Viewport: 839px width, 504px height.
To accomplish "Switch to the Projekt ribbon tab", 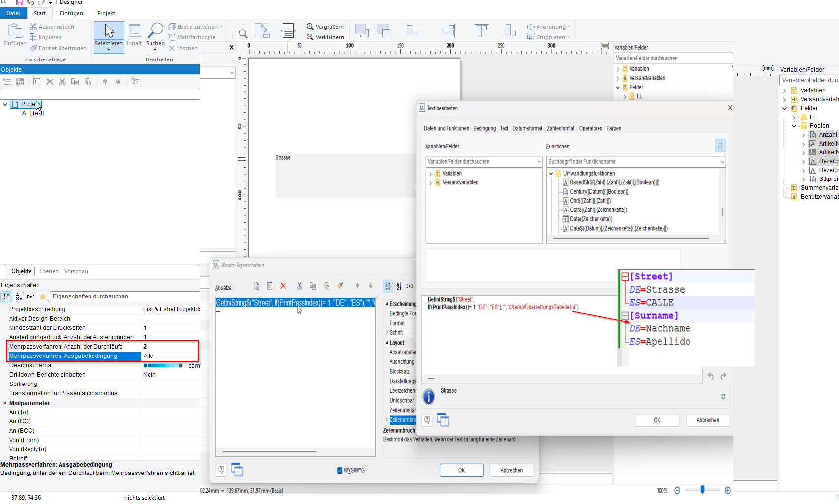I will point(106,13).
